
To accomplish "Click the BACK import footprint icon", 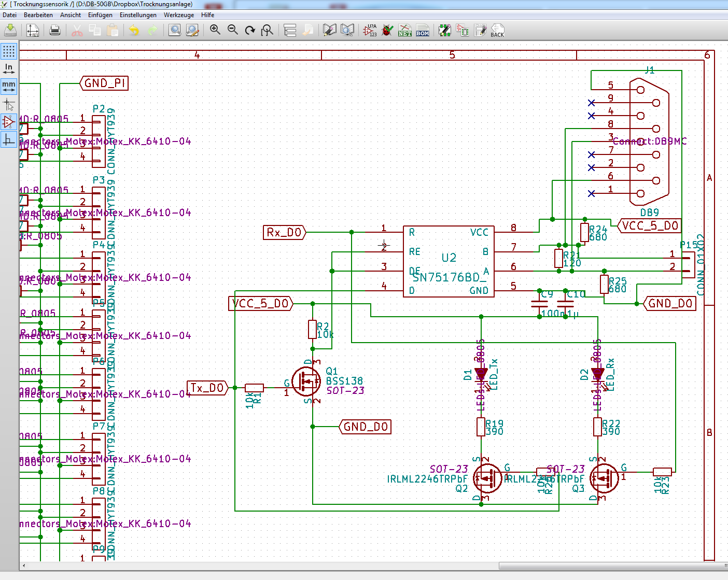I will point(498,30).
